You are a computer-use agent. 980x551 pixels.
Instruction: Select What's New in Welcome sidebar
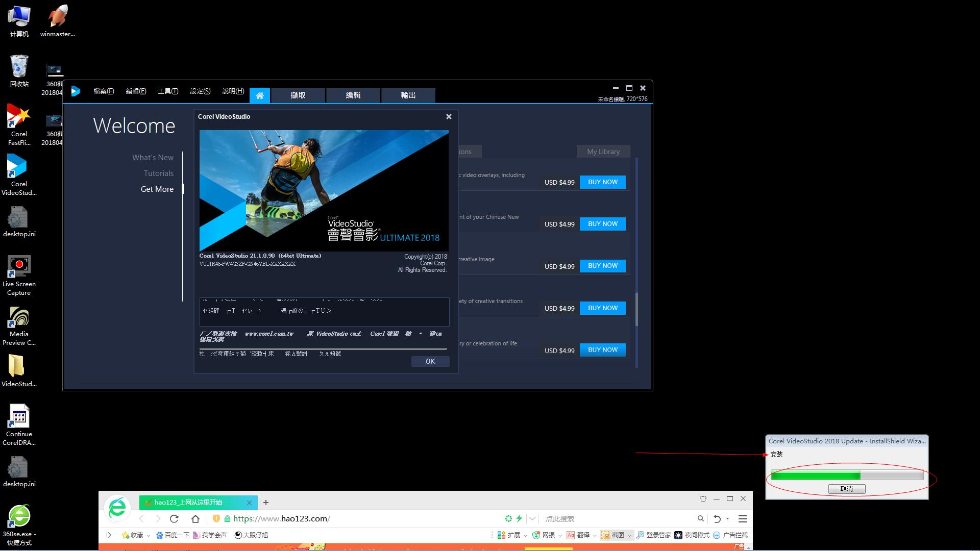153,158
